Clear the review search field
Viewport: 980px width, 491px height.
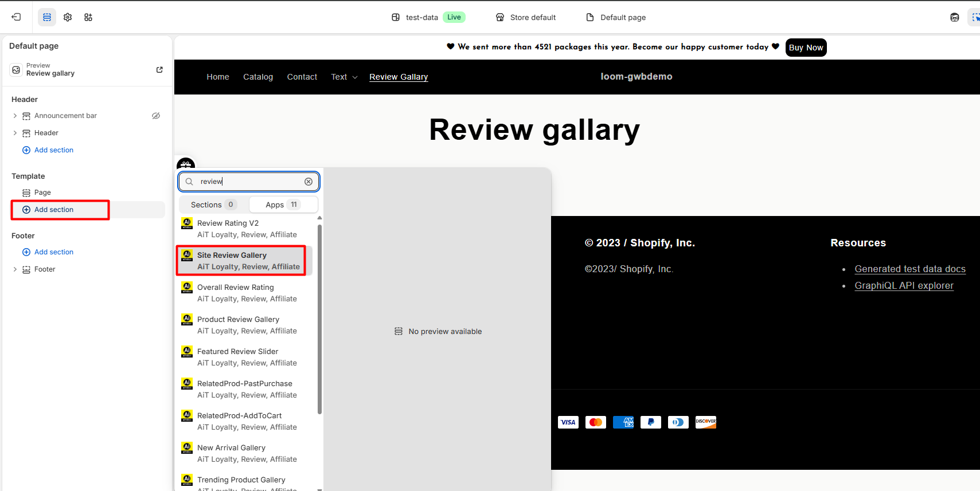point(309,182)
